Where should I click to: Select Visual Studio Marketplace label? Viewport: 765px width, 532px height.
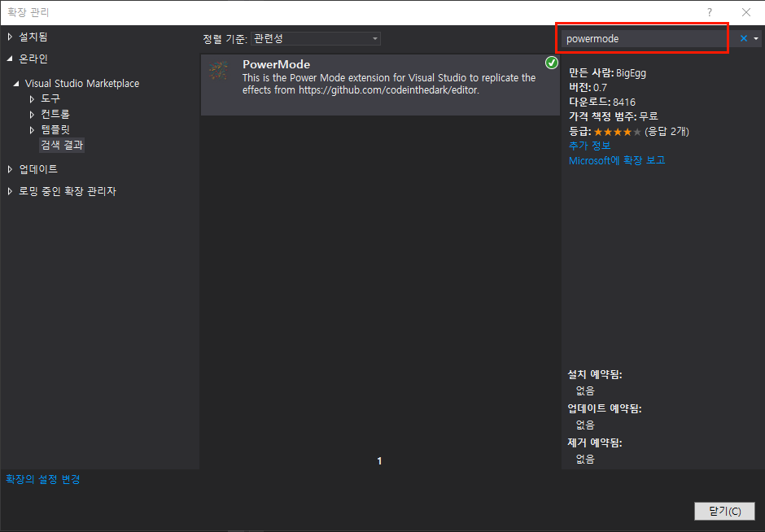pos(82,84)
